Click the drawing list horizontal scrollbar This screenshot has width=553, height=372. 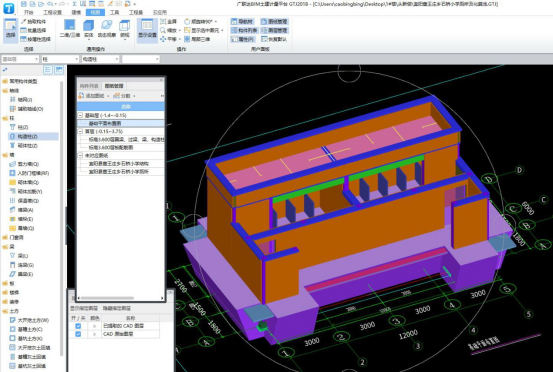107,298
